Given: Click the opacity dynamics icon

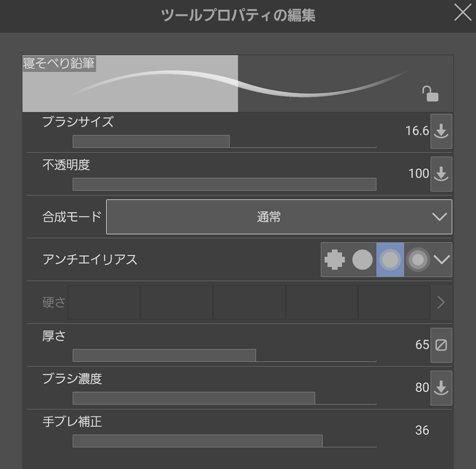Looking at the screenshot, I should coord(441,174).
